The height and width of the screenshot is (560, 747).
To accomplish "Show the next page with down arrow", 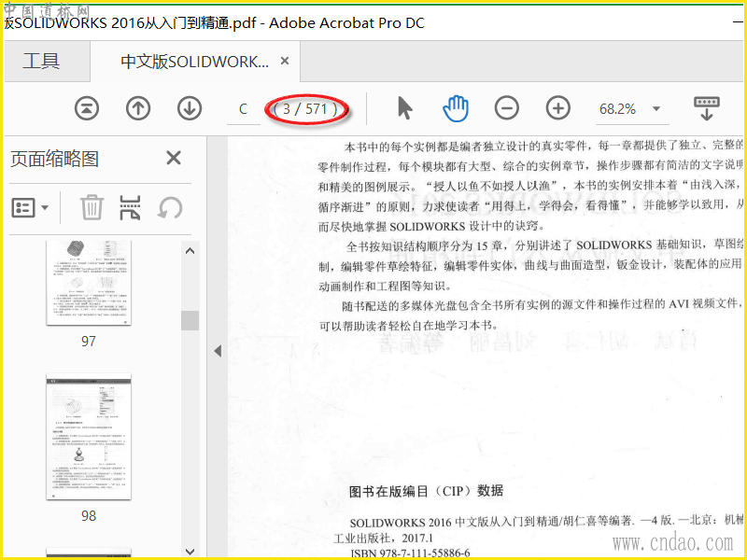I will (190, 108).
